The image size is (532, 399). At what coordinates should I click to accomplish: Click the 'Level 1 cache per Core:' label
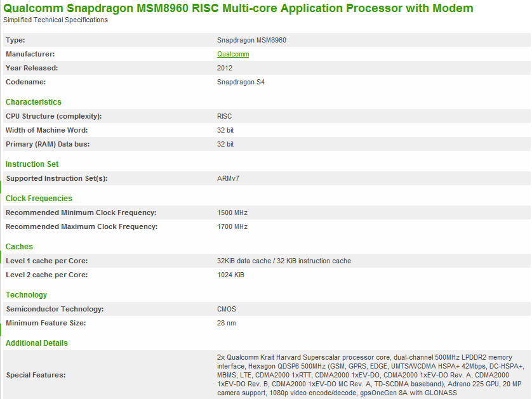(x=47, y=261)
